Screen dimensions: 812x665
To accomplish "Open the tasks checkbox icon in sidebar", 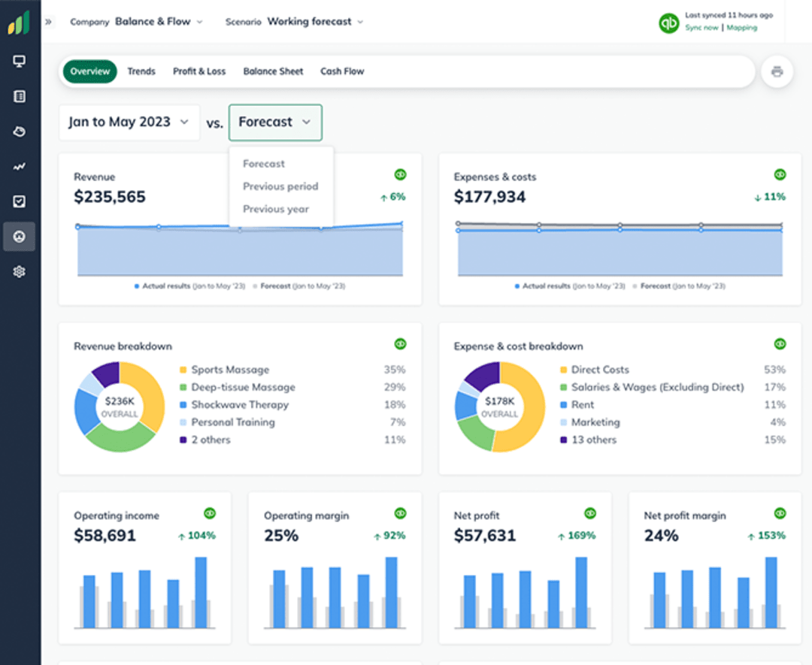I will (x=19, y=201).
